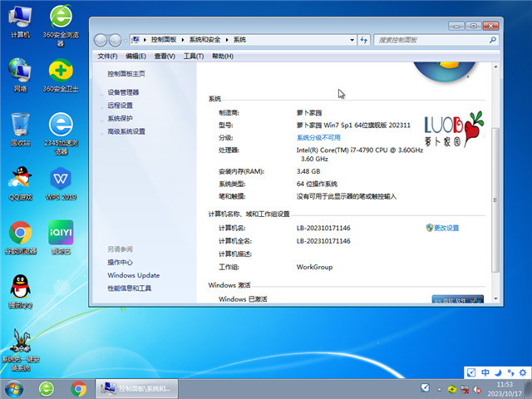Viewport: 532px width, 399px height.
Task: Click the tray volume muted icon
Action: click(476, 389)
